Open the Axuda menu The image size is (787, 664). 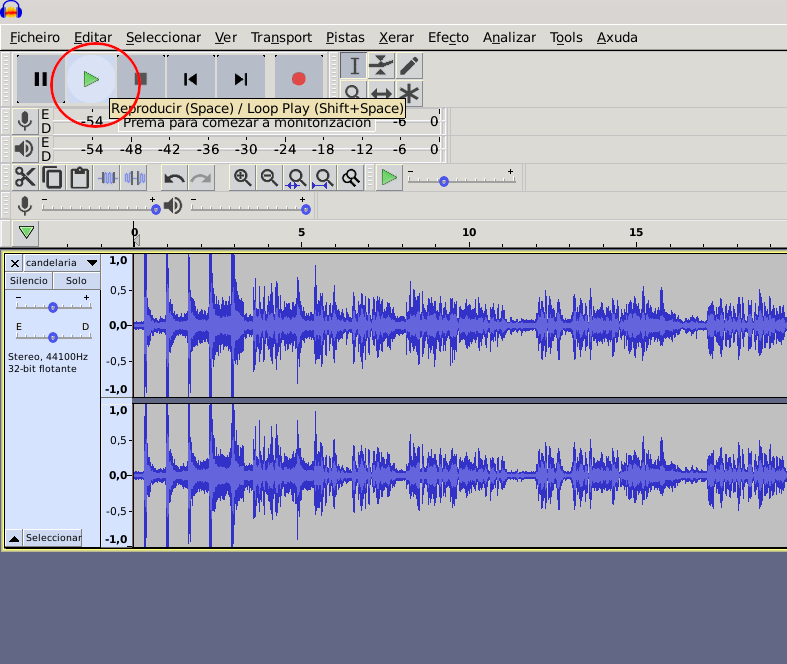tap(617, 38)
